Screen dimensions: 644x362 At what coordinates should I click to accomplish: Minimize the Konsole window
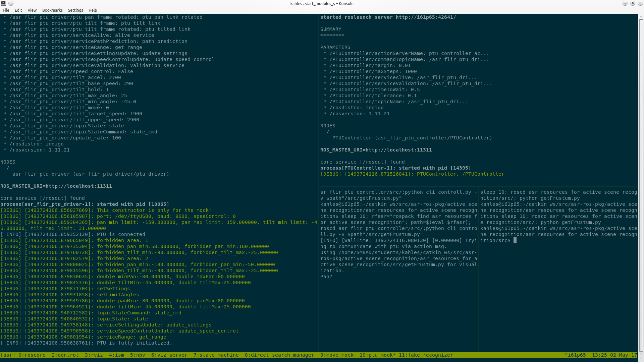coord(625,3)
